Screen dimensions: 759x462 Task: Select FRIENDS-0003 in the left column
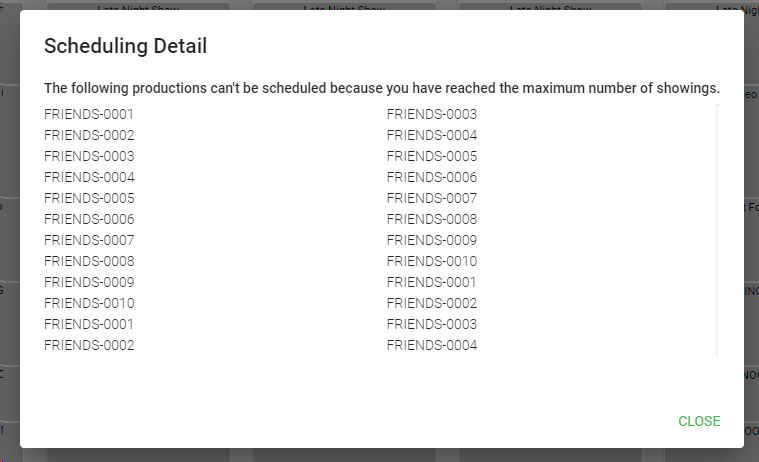tap(89, 156)
